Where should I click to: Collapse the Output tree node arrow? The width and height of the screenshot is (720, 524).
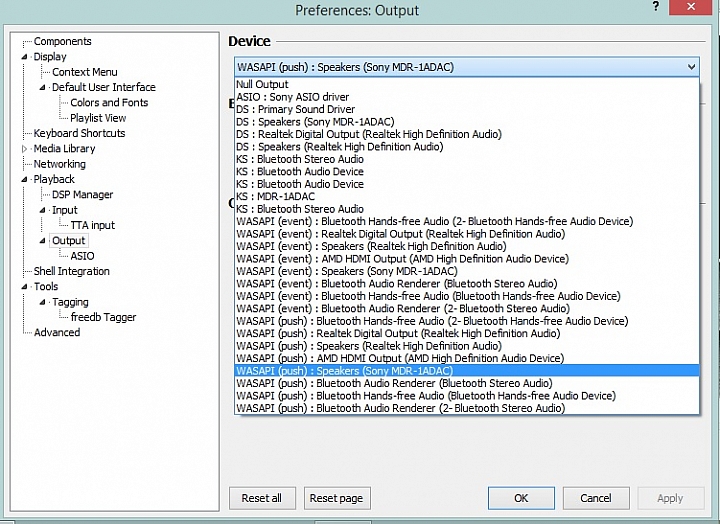coord(43,241)
